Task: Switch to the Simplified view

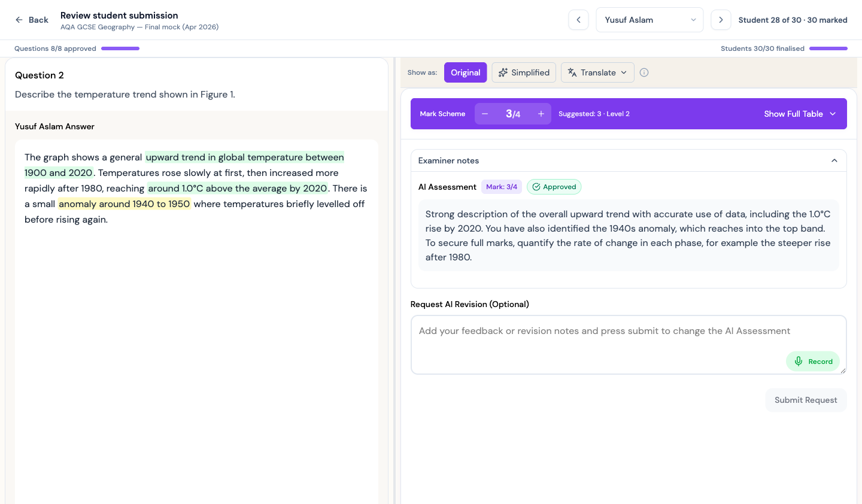Action: coord(524,72)
